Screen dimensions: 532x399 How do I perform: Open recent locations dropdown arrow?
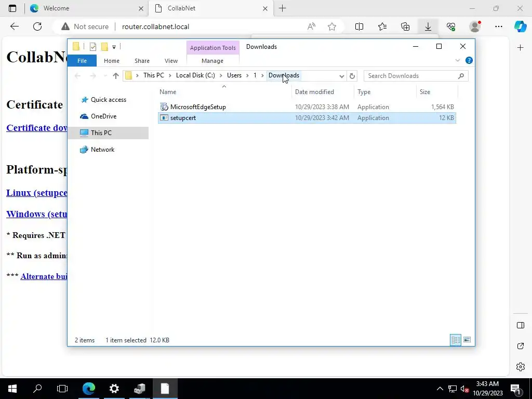[x=105, y=76]
